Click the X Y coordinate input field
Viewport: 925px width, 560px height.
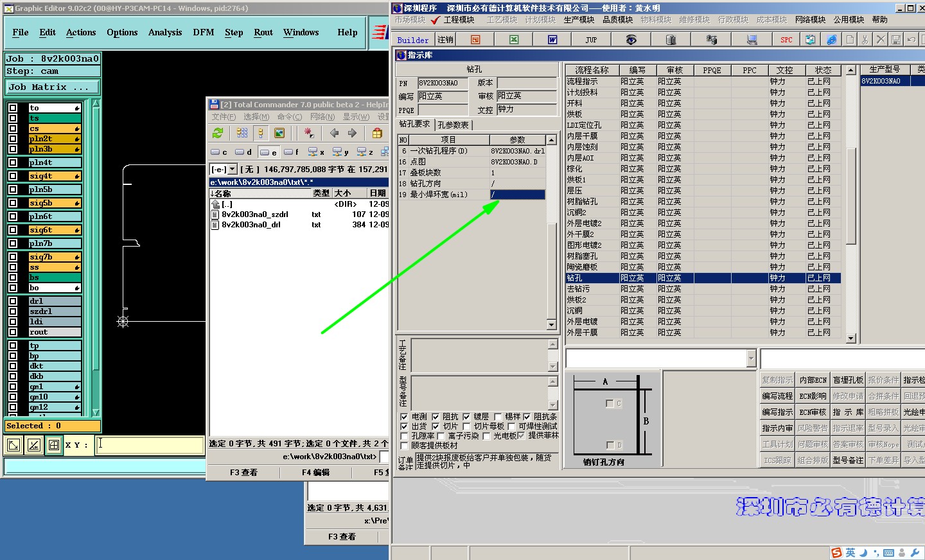coord(150,444)
